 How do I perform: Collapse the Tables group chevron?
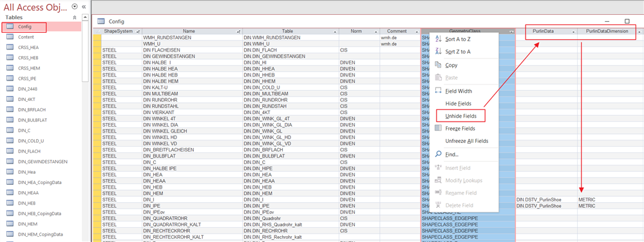[x=75, y=17]
